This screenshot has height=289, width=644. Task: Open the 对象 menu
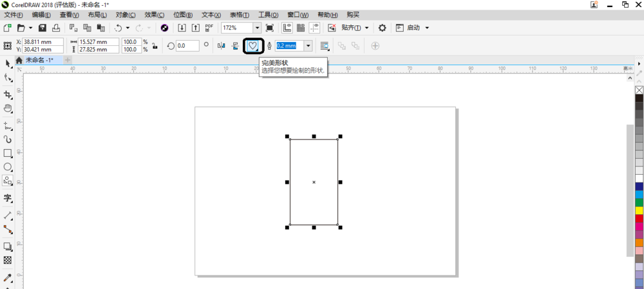126,15
